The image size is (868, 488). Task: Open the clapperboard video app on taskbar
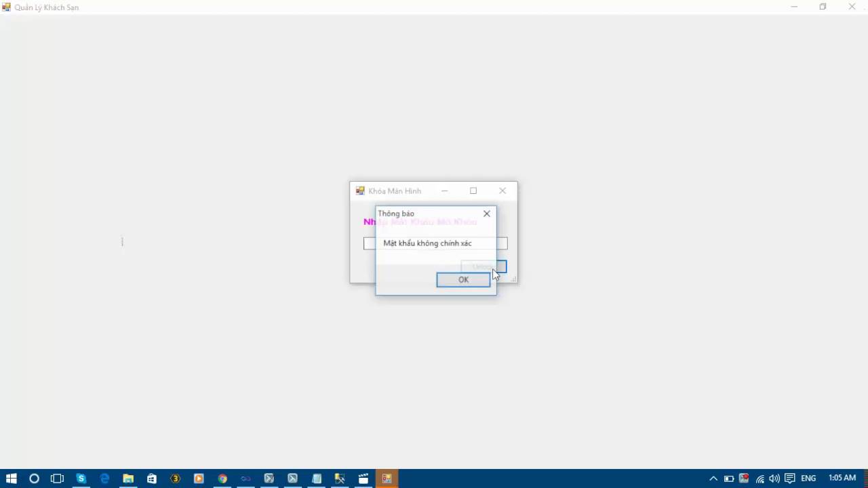click(363, 479)
